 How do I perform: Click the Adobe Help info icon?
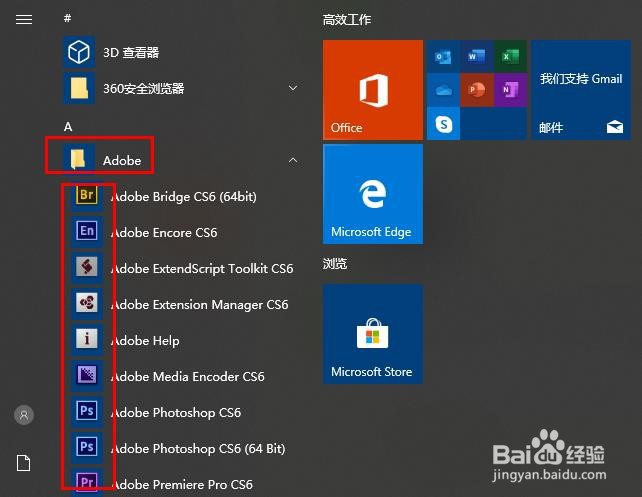pos(87,339)
